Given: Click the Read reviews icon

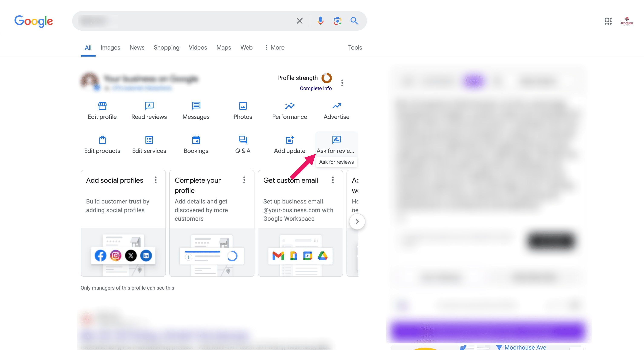Looking at the screenshot, I should point(149,106).
